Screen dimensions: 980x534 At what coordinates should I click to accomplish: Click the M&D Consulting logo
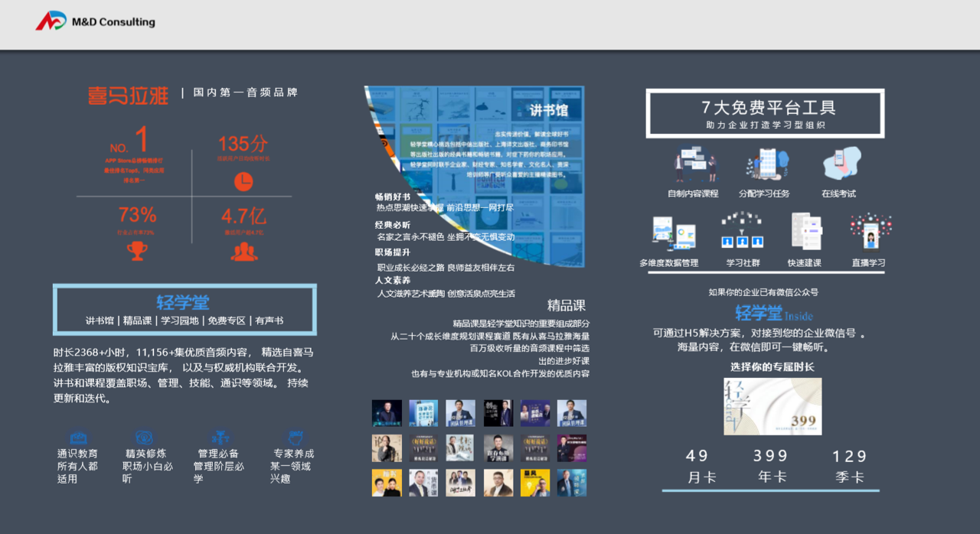click(95, 21)
